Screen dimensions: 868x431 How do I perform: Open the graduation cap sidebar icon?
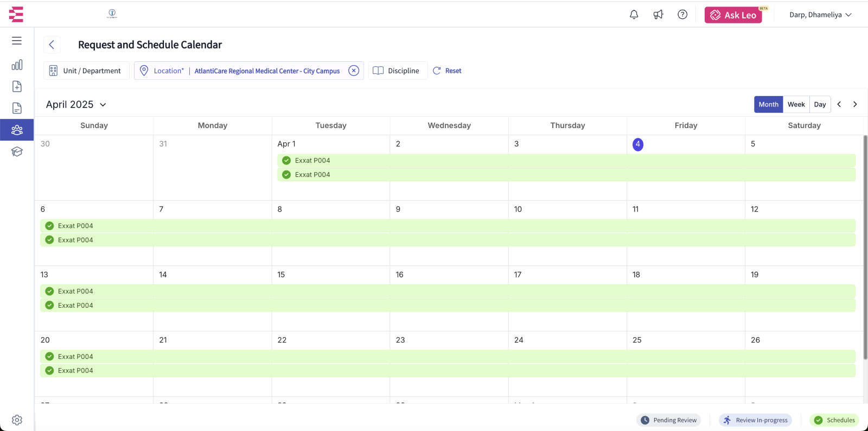click(x=17, y=151)
